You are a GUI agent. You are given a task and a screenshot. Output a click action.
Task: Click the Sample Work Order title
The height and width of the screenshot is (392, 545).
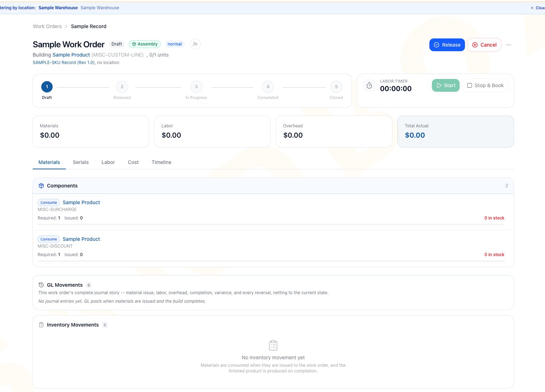tap(69, 44)
